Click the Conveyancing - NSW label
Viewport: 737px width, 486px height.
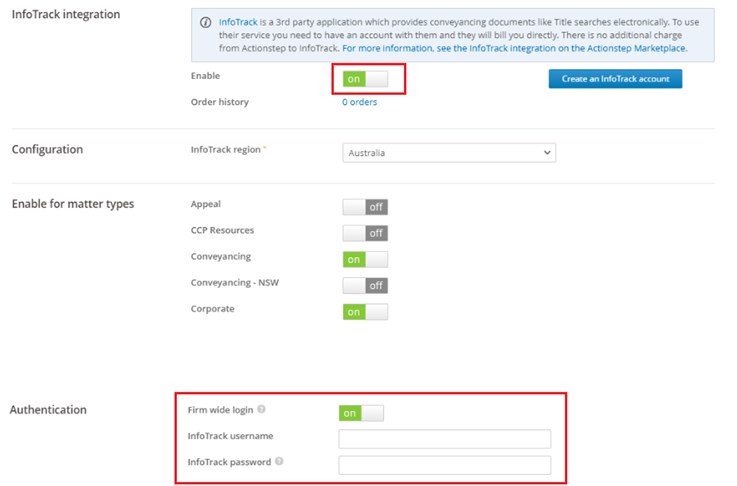pyautogui.click(x=235, y=282)
